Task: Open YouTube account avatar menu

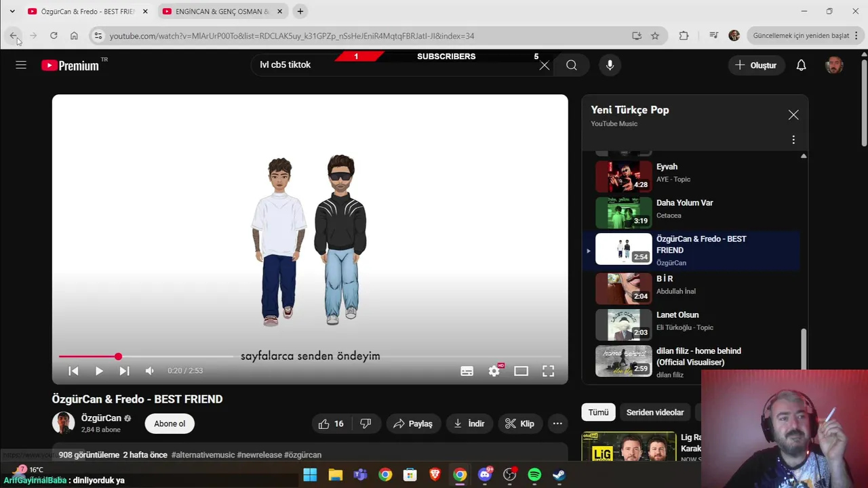Action: [834, 65]
